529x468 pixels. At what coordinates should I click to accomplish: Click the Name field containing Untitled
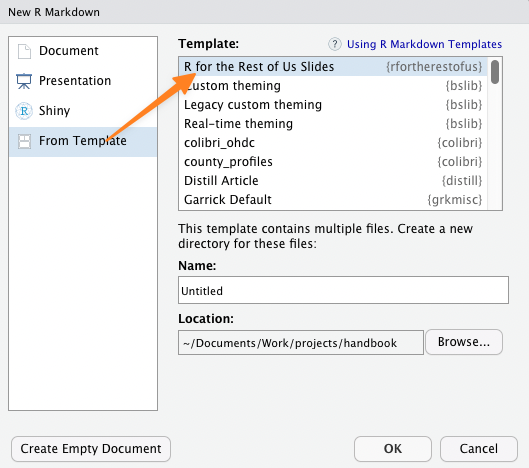point(343,290)
